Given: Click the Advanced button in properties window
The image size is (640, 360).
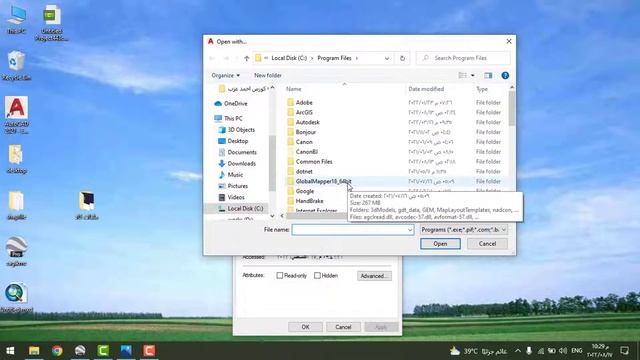Looking at the screenshot, I should click(x=374, y=276).
